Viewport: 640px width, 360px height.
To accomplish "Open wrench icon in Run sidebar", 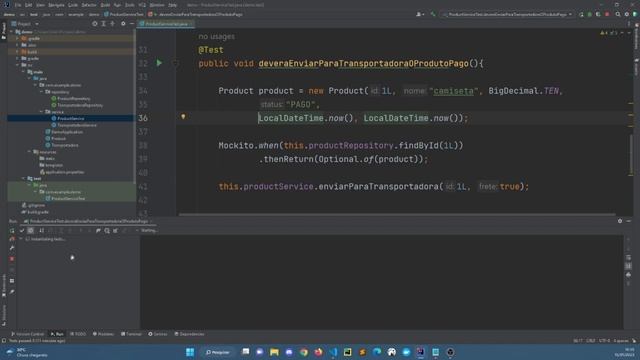I will pos(12,248).
